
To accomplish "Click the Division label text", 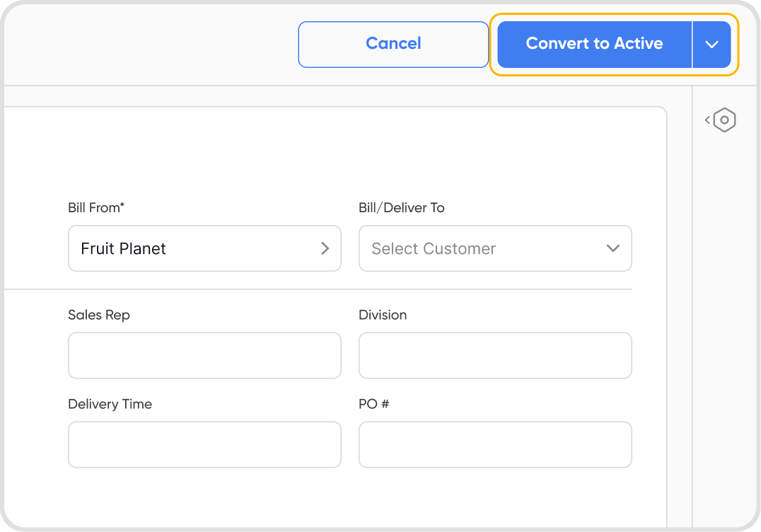I will click(383, 315).
